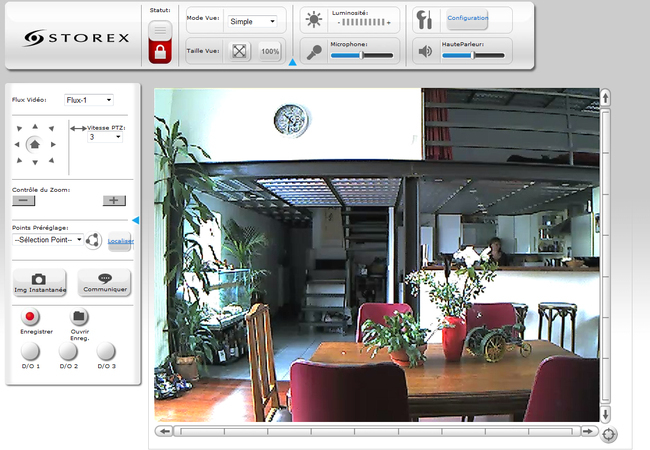Screen dimensions: 650x450
Task: Toggle the microphone icon
Action: pyautogui.click(x=314, y=52)
